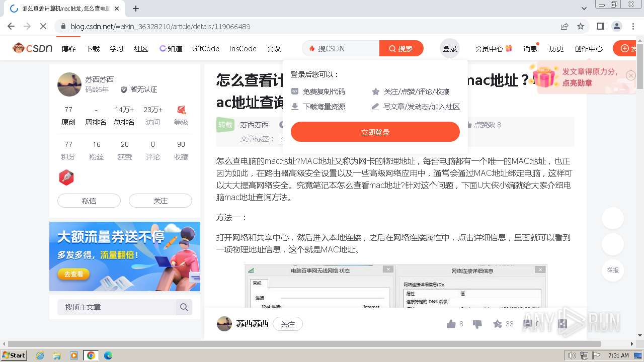Open the Chrome profile menu
The width and height of the screenshot is (644, 362).
coord(617,26)
